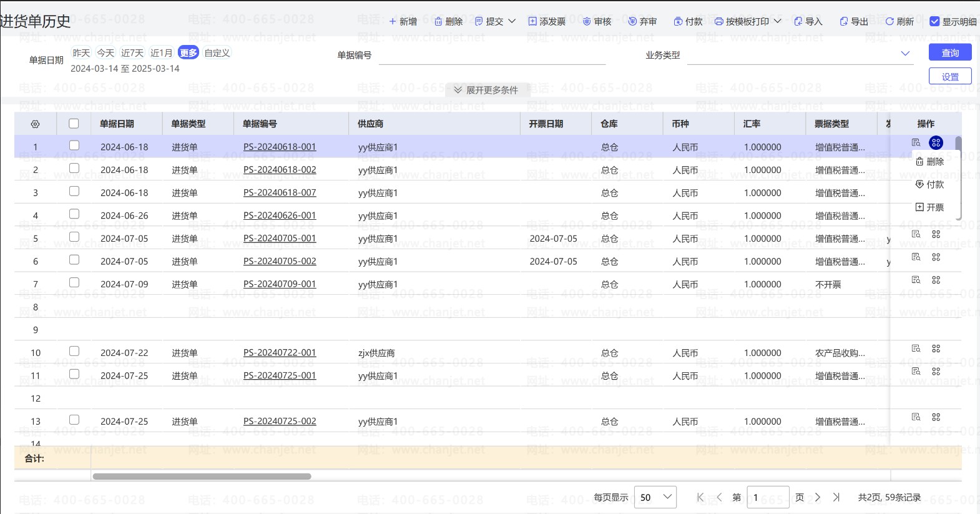This screenshot has width=980, height=514.
Task: Click the 单据编号 input field
Action: pos(492,54)
